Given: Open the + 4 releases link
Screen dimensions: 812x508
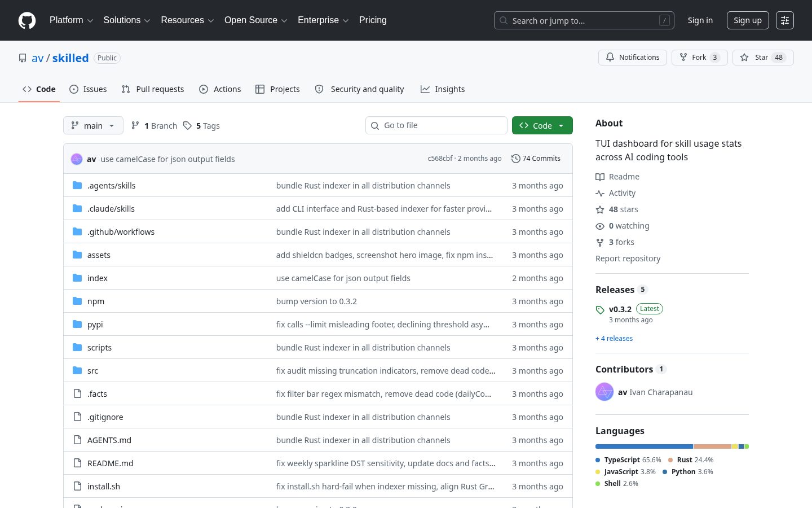Looking at the screenshot, I should (x=614, y=339).
